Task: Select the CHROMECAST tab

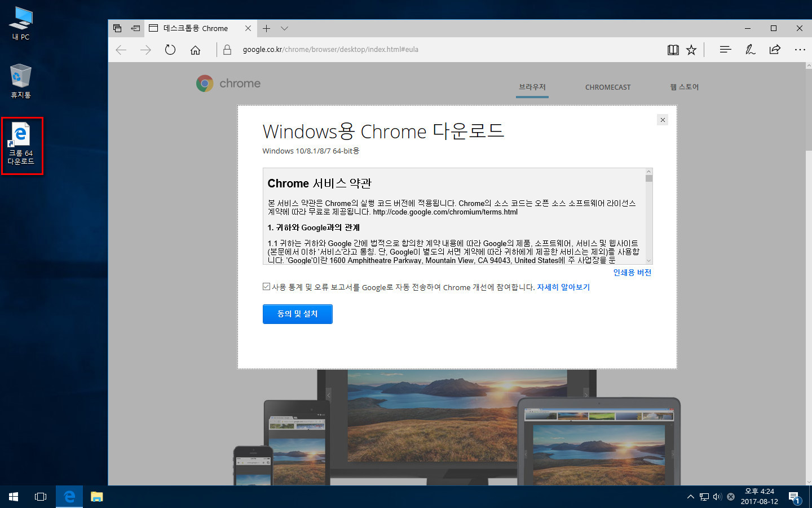Action: click(608, 87)
